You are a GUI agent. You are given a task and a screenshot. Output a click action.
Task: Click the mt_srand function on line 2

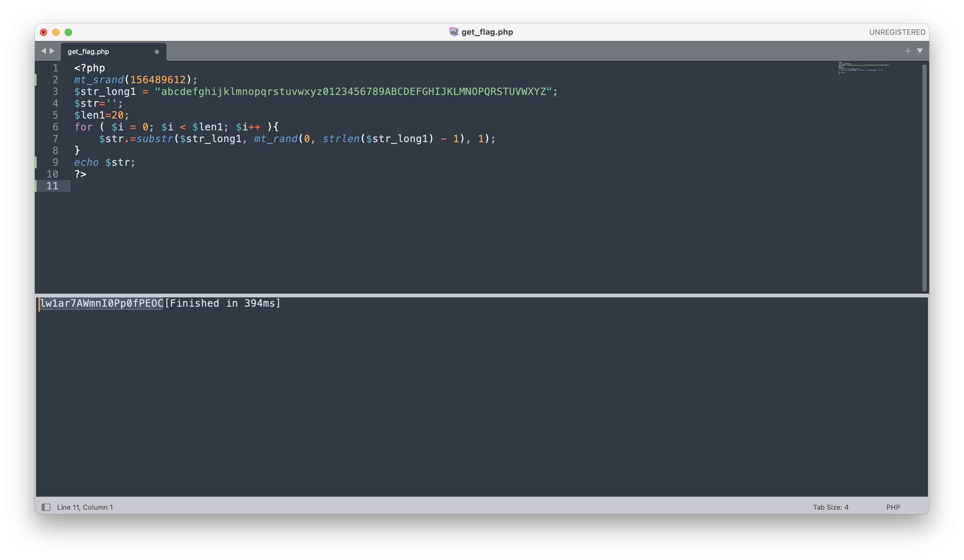[99, 79]
